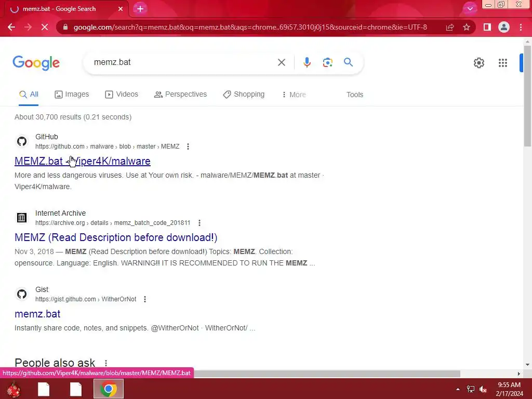Bookmark this tab with the star
This screenshot has height=399, width=532.
(467, 27)
